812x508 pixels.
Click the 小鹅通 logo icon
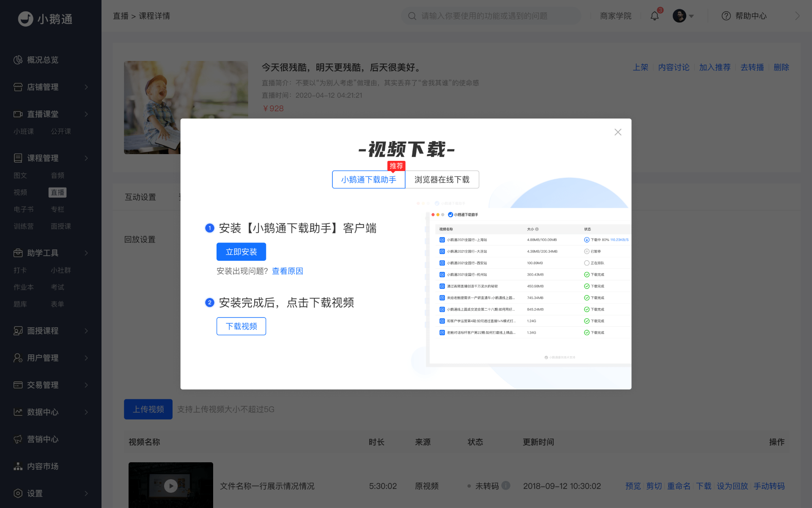click(26, 19)
